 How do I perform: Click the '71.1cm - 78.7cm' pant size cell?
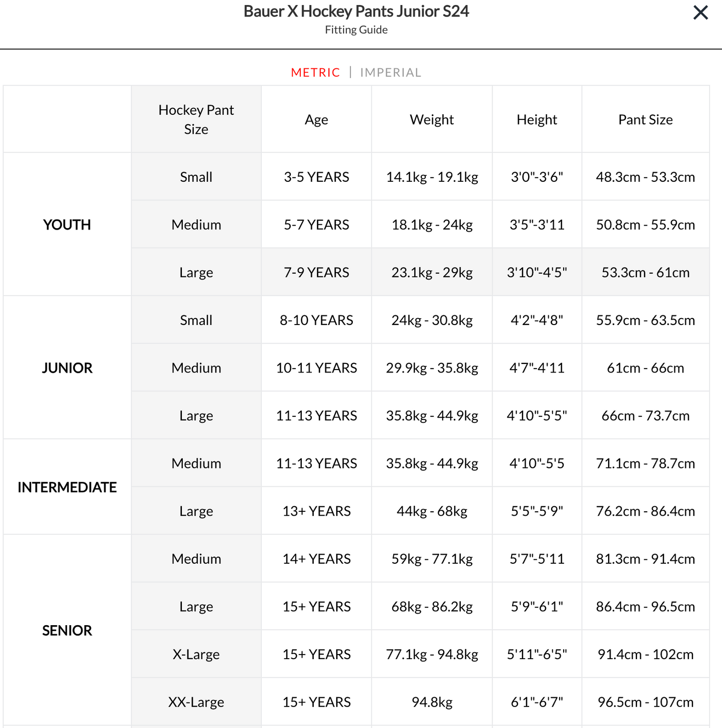[x=646, y=463]
